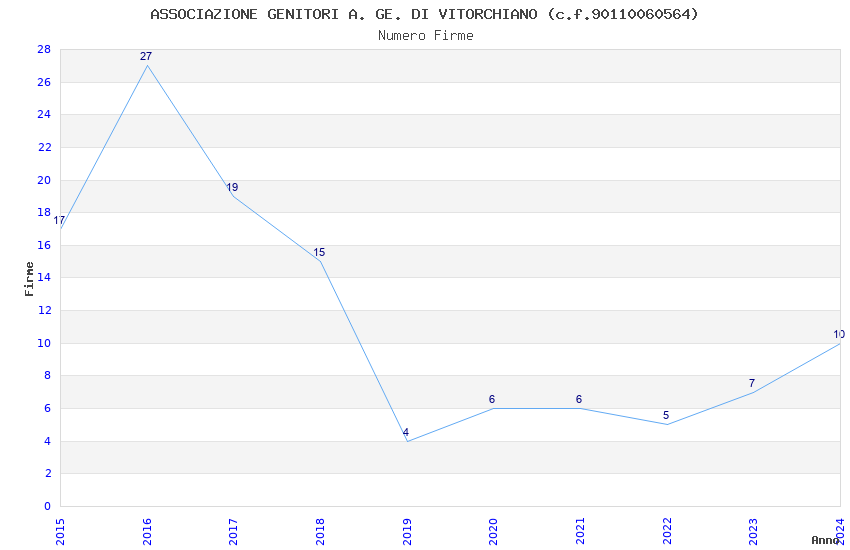
Task: Click the Anno x-axis label
Action: point(825,540)
